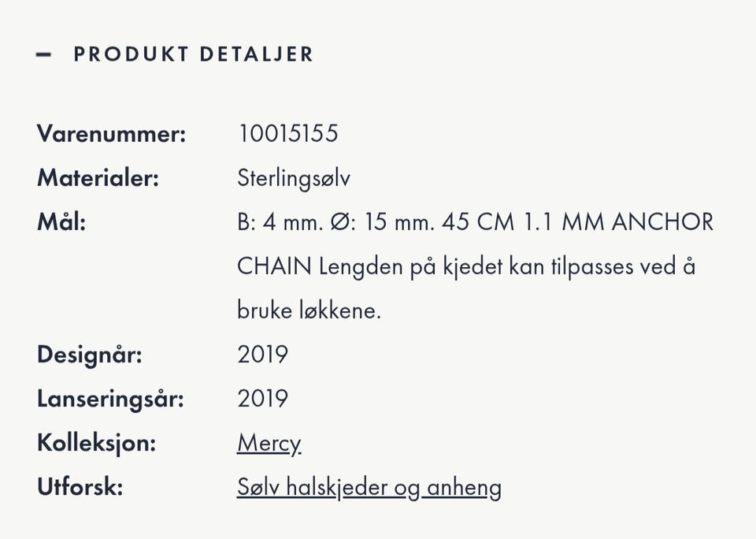The image size is (756, 539).
Task: Click the Materialer label
Action: pyautogui.click(x=98, y=177)
